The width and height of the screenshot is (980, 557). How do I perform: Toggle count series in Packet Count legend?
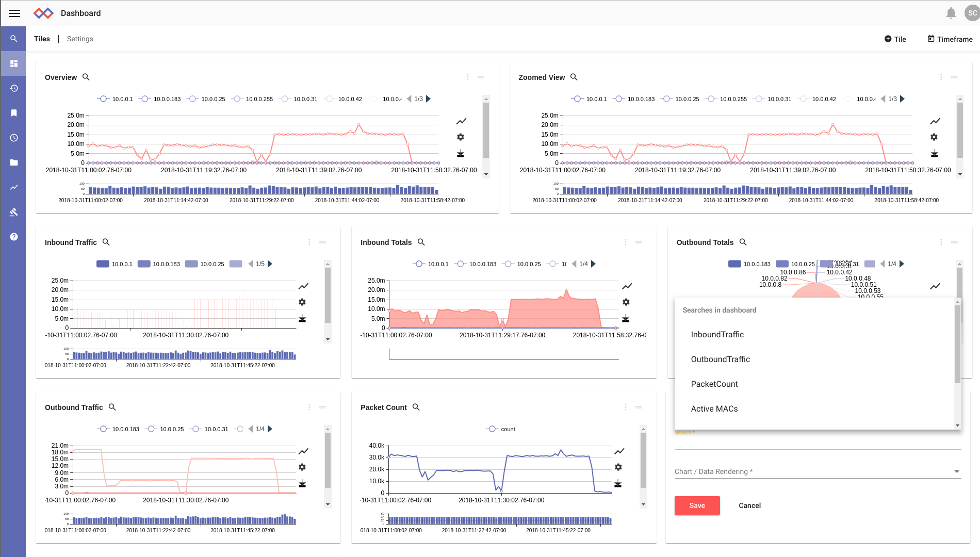coord(501,429)
